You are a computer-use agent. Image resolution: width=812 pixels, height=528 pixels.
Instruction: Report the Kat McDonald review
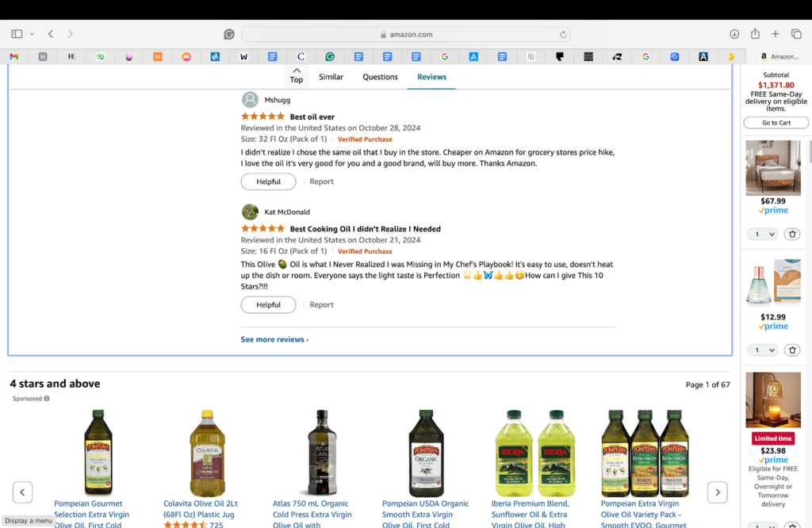pos(322,305)
